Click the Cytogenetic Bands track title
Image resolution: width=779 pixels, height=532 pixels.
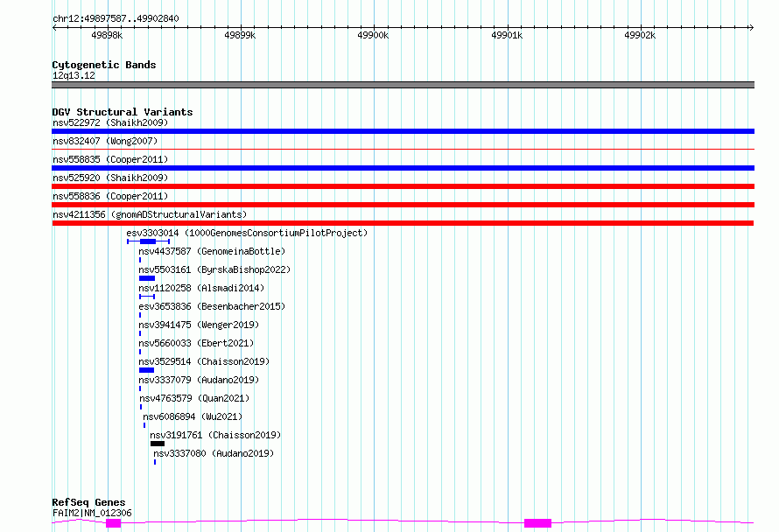(104, 65)
